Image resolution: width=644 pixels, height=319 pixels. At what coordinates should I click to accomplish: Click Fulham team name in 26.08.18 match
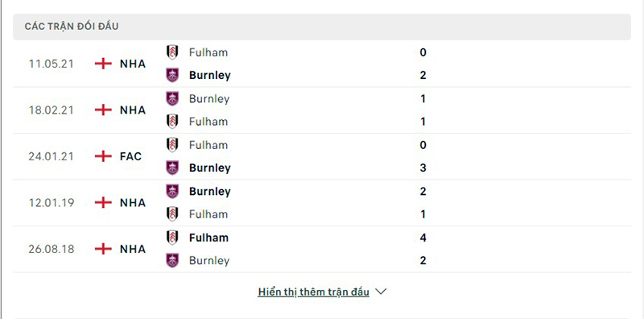(208, 238)
